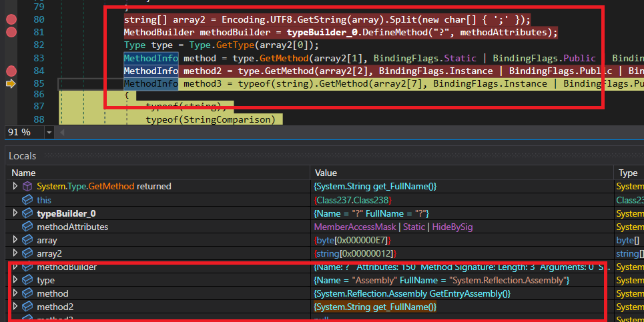Click the variable icon beside typeBuilder_0

[x=27, y=213]
